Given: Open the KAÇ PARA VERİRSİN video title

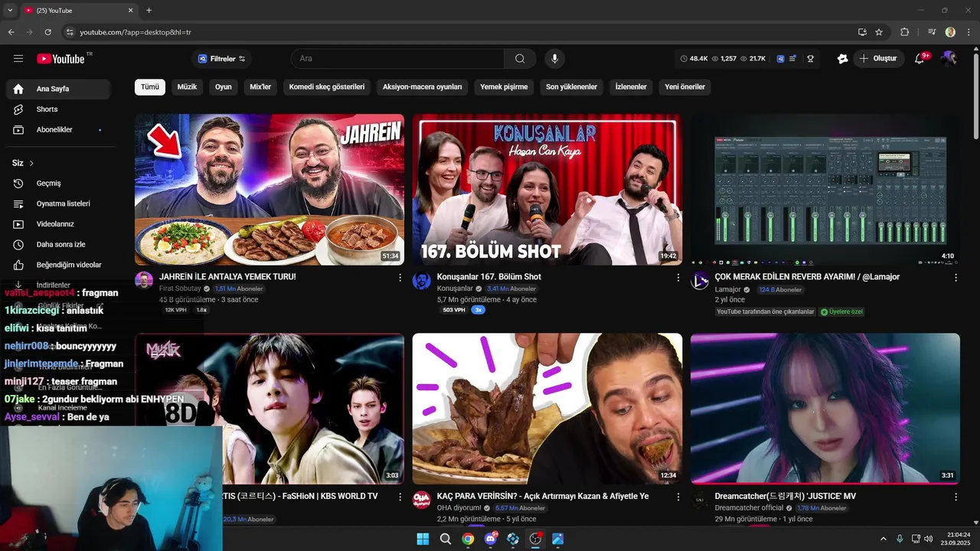Looking at the screenshot, I should pos(543,497).
